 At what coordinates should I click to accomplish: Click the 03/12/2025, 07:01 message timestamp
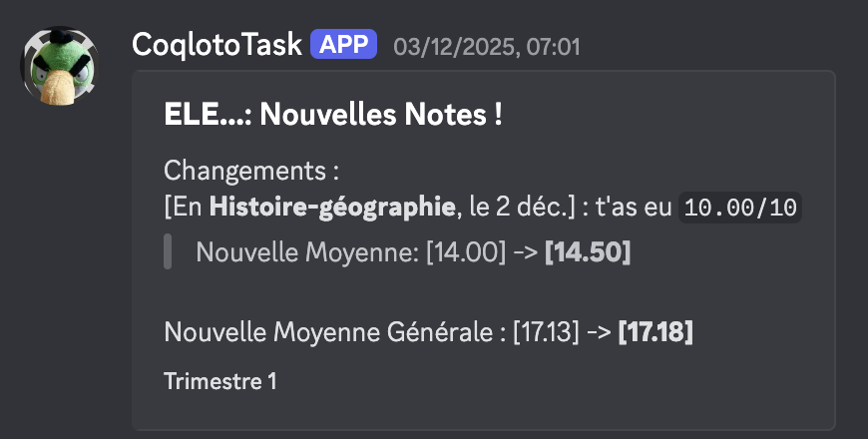(x=486, y=46)
